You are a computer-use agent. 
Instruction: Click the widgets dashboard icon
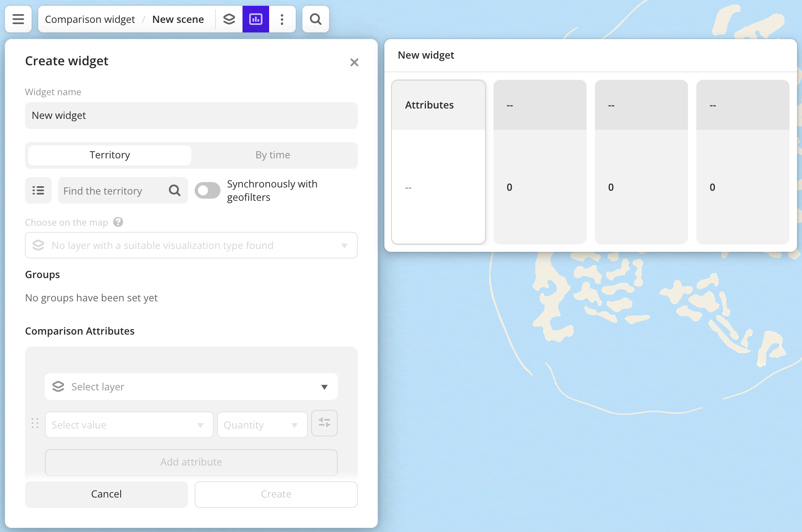click(256, 19)
